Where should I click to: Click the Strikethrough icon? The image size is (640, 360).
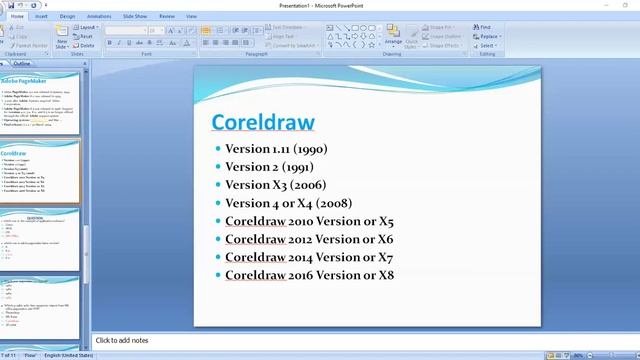pos(139,42)
